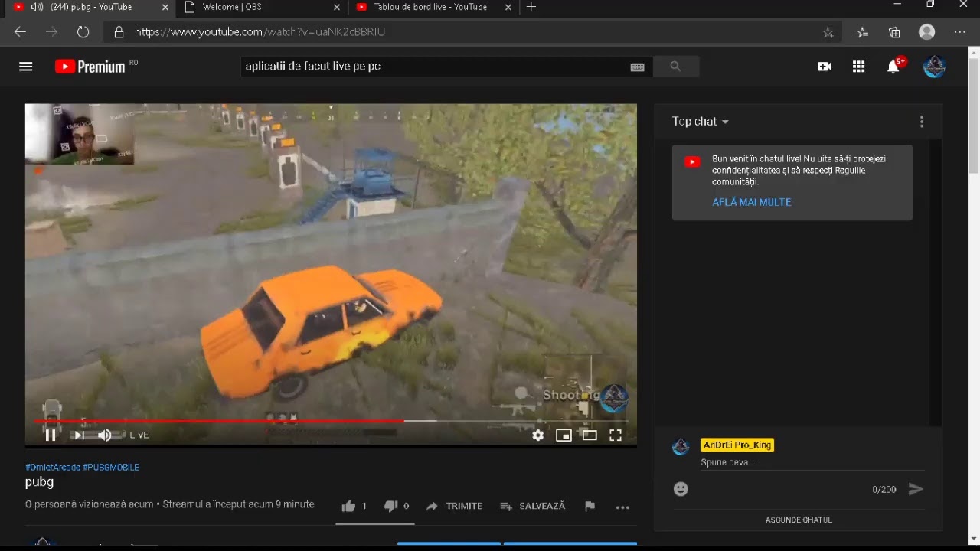Screen dimensions: 980x551
Task: Open favorites list icon
Action: [863, 32]
